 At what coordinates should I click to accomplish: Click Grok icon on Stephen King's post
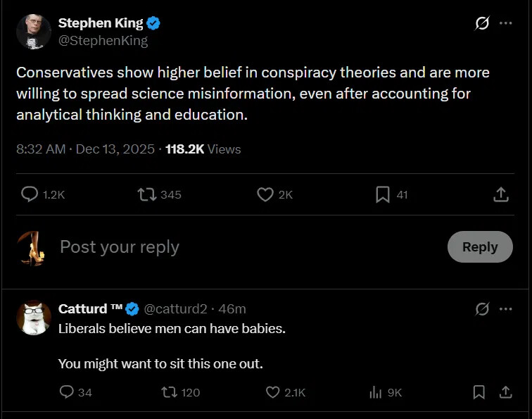pos(482,23)
